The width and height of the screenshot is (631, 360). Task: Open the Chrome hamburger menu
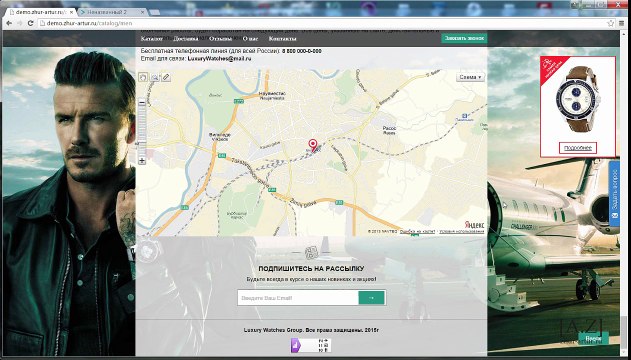pos(622,23)
